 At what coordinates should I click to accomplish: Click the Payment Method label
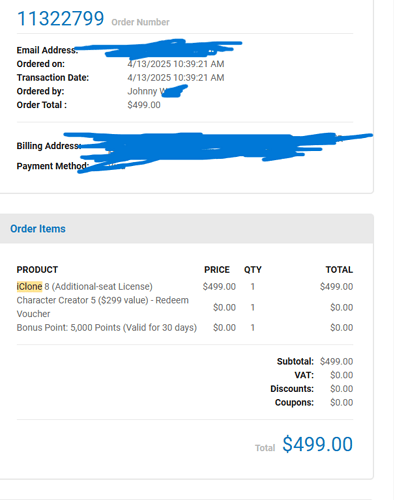tap(52, 166)
